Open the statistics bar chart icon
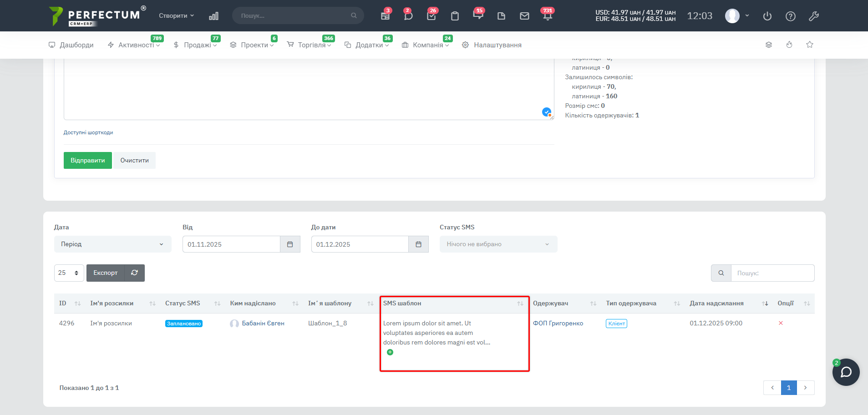 (x=213, y=16)
